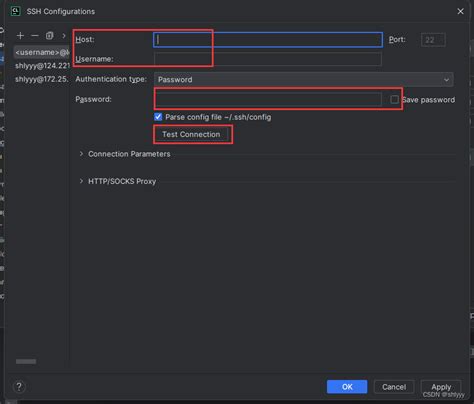The image size is (474, 404).
Task: Uncheck Parse config file ~/.ssh/config
Action: tap(158, 117)
